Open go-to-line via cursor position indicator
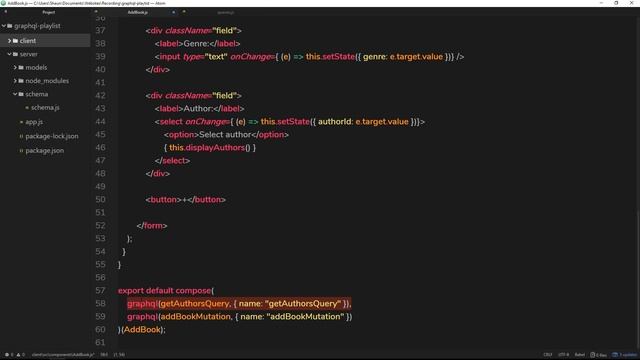Image resolution: width=640 pixels, height=360 pixels. point(119,355)
